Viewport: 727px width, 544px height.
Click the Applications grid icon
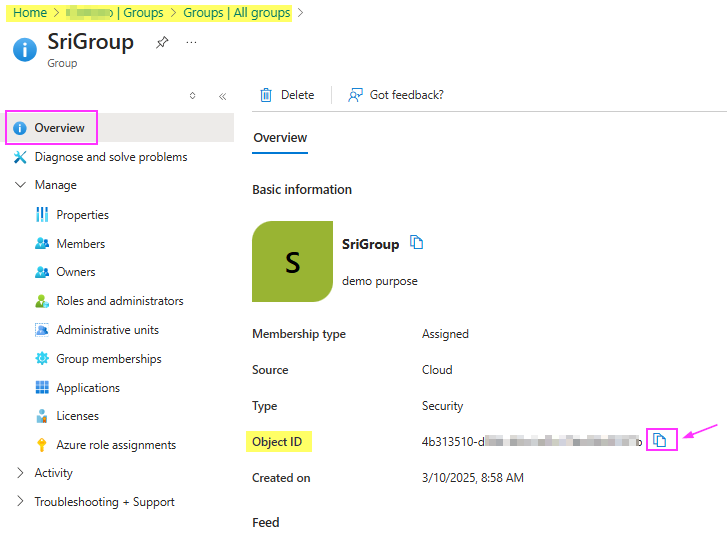42,387
